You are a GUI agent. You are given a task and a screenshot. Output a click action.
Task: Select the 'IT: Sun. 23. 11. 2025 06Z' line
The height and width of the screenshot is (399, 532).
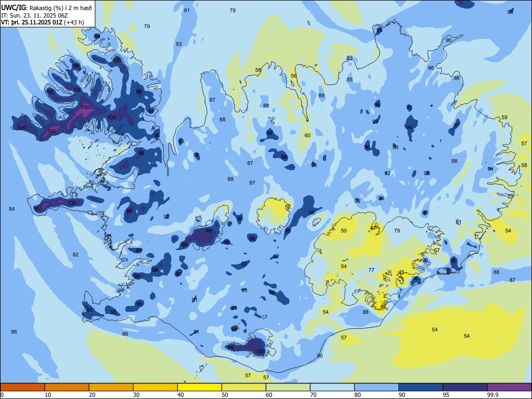click(x=34, y=15)
